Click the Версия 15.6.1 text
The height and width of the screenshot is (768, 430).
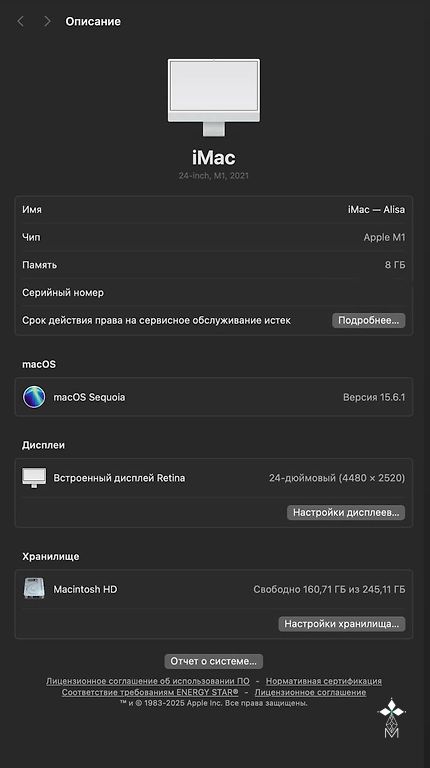[374, 397]
